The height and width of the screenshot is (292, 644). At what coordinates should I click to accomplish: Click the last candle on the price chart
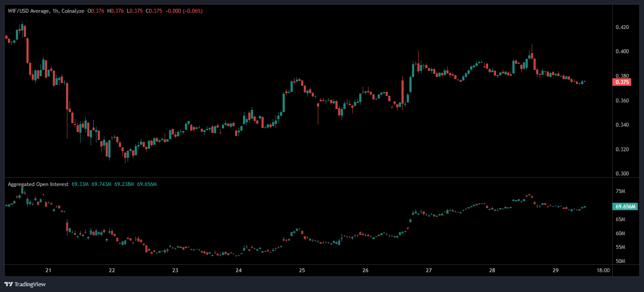(585, 81)
